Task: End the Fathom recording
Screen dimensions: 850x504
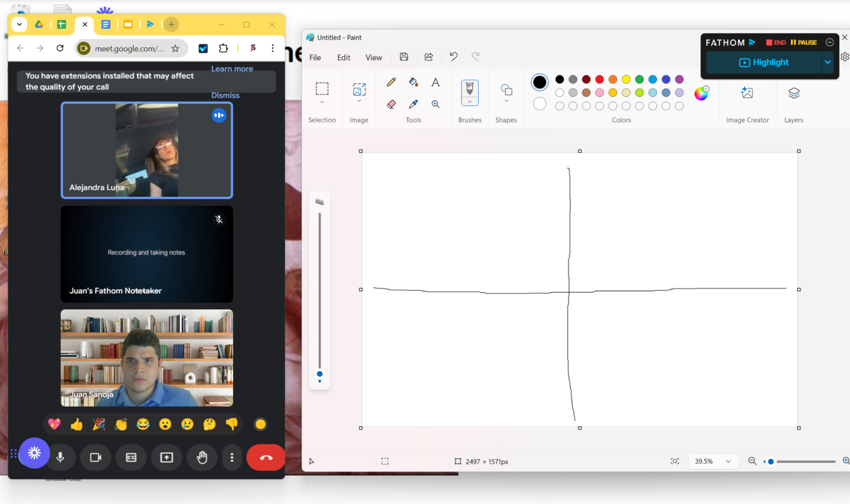Action: (x=776, y=42)
